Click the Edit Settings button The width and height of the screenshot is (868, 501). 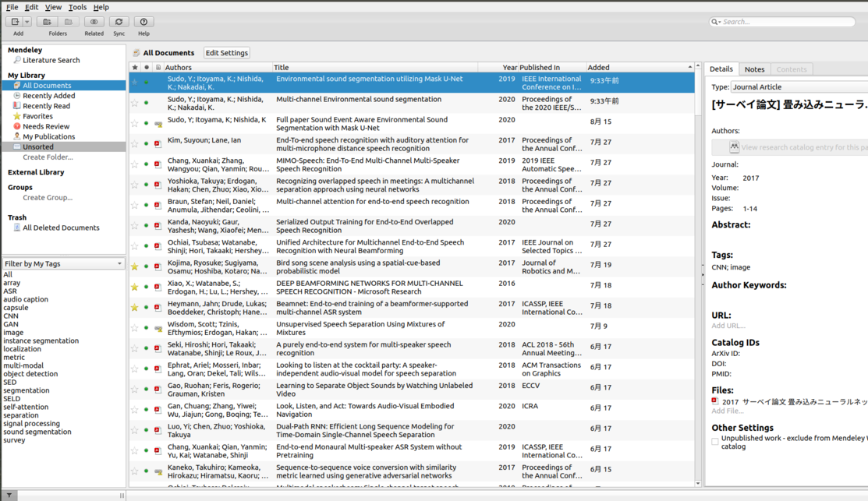coord(226,53)
